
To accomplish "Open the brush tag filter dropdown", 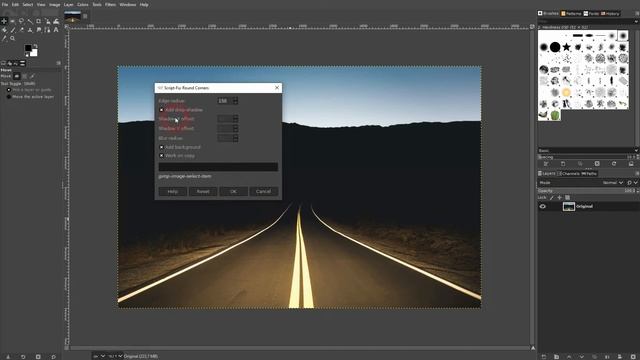I will (636, 21).
